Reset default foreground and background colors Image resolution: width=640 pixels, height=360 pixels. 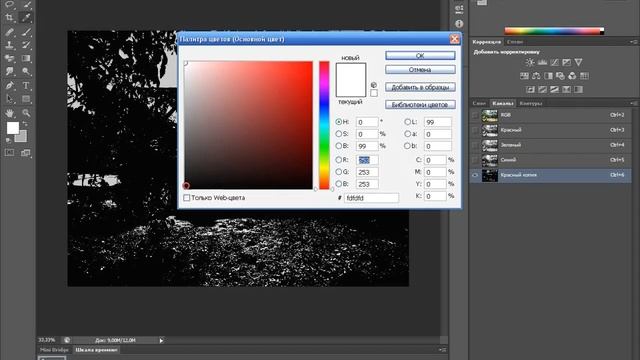(9, 140)
